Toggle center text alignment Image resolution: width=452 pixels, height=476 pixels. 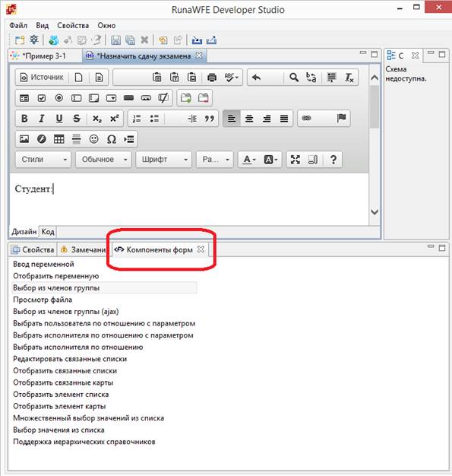coord(249,119)
